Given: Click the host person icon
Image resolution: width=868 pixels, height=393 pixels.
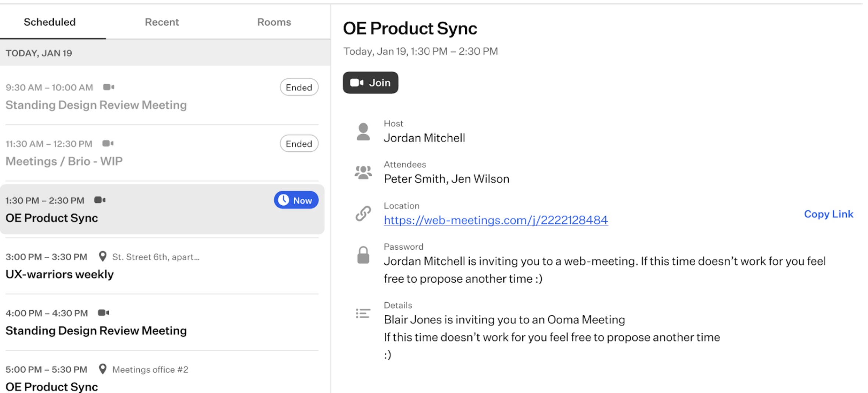Looking at the screenshot, I should pos(363,131).
